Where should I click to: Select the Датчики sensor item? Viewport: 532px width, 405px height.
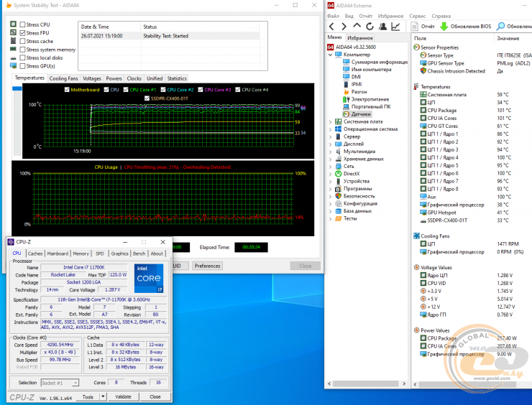tap(361, 114)
